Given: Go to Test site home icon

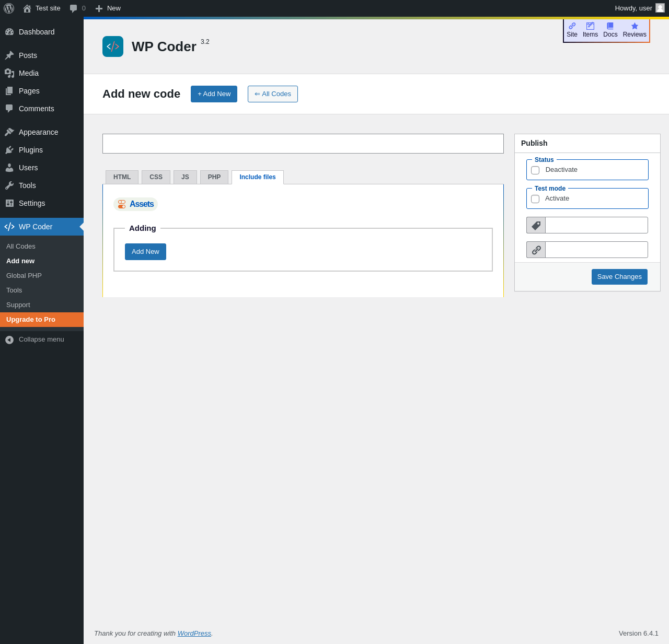Looking at the screenshot, I should click(27, 8).
